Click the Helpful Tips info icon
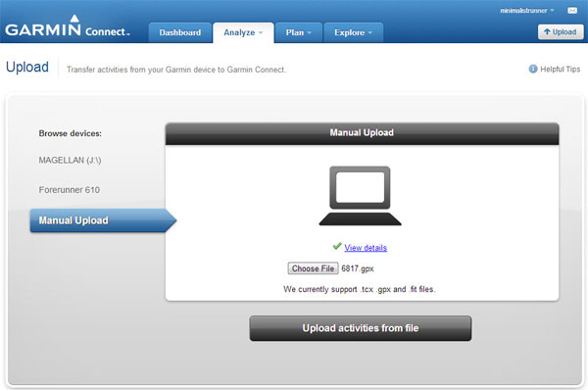 [x=533, y=69]
